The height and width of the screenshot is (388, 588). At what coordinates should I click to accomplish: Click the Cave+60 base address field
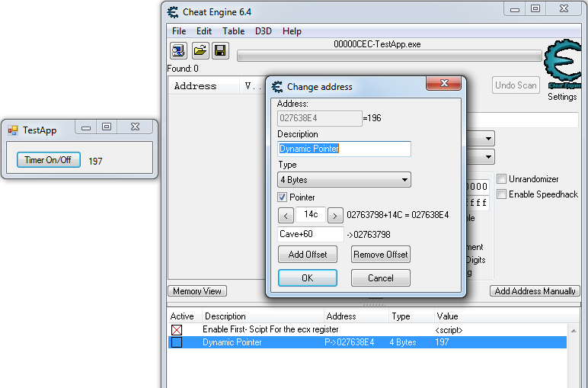(x=311, y=234)
